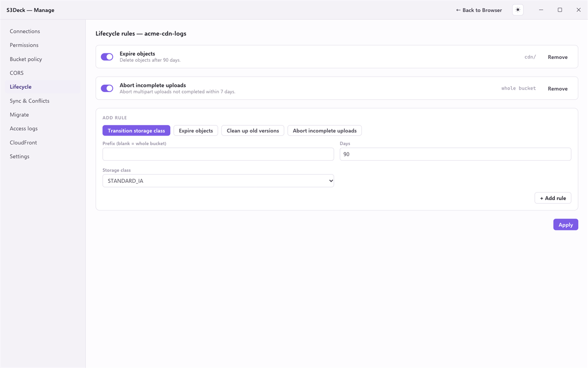Remove the Expire objects rule
Screen dimensions: 588x368
[558, 57]
